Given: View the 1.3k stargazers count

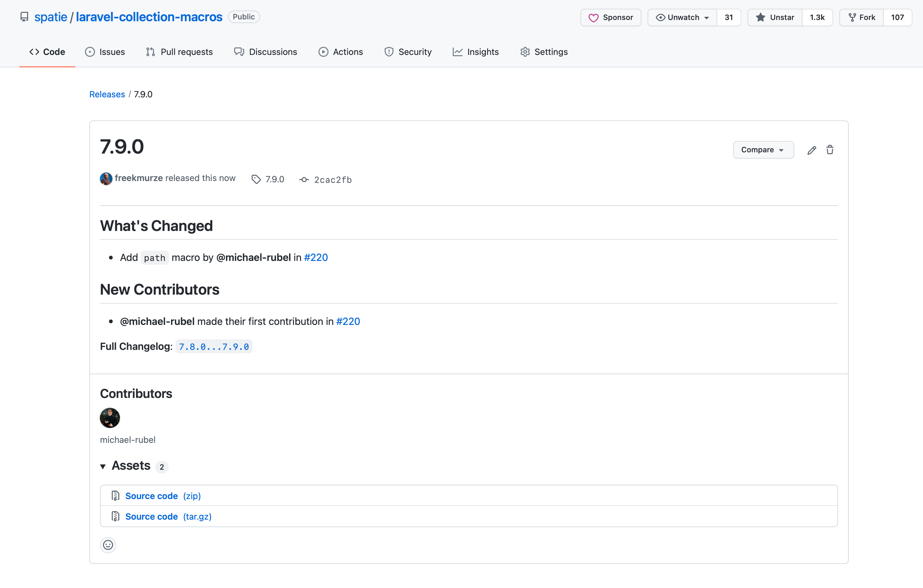Looking at the screenshot, I should click(817, 17).
